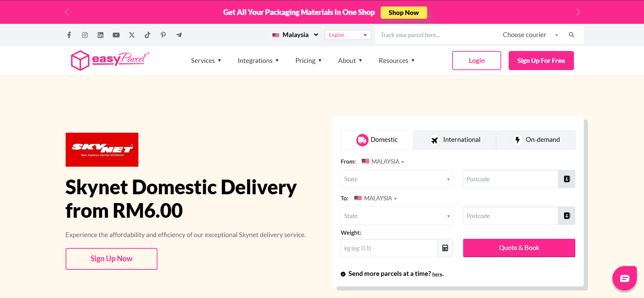Open the From postcode address book

(567, 179)
